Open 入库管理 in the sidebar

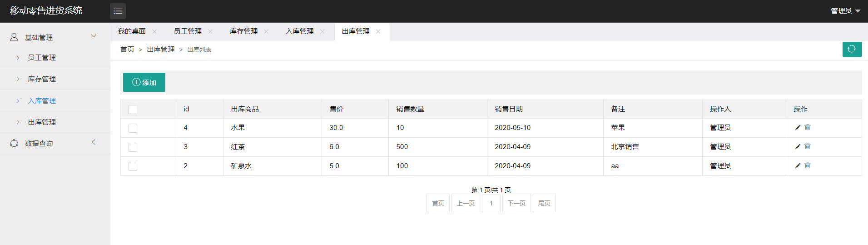[55, 101]
